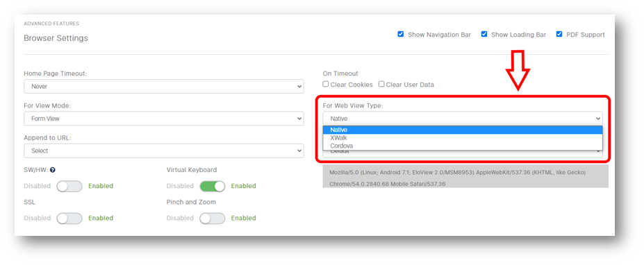Click the Enabled label next to Pinch and Zoom
This screenshot has width=644, height=265.
pyautogui.click(x=244, y=219)
